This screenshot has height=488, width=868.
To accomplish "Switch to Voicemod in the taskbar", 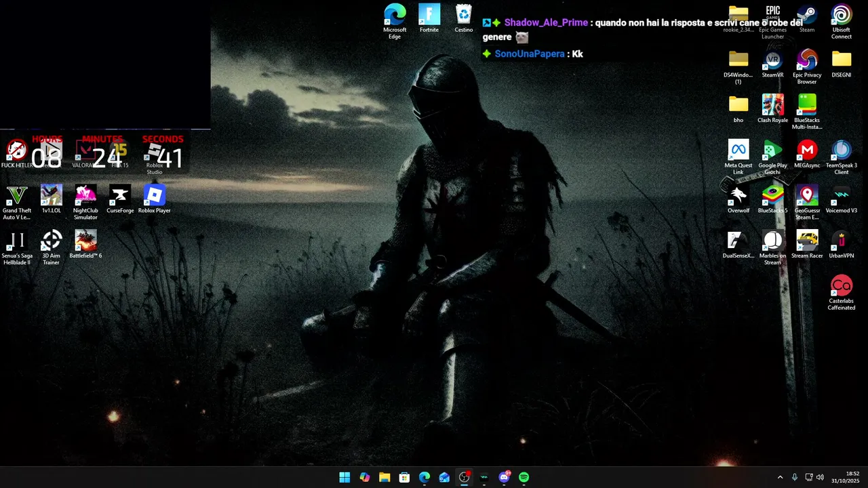I will pyautogui.click(x=484, y=477).
